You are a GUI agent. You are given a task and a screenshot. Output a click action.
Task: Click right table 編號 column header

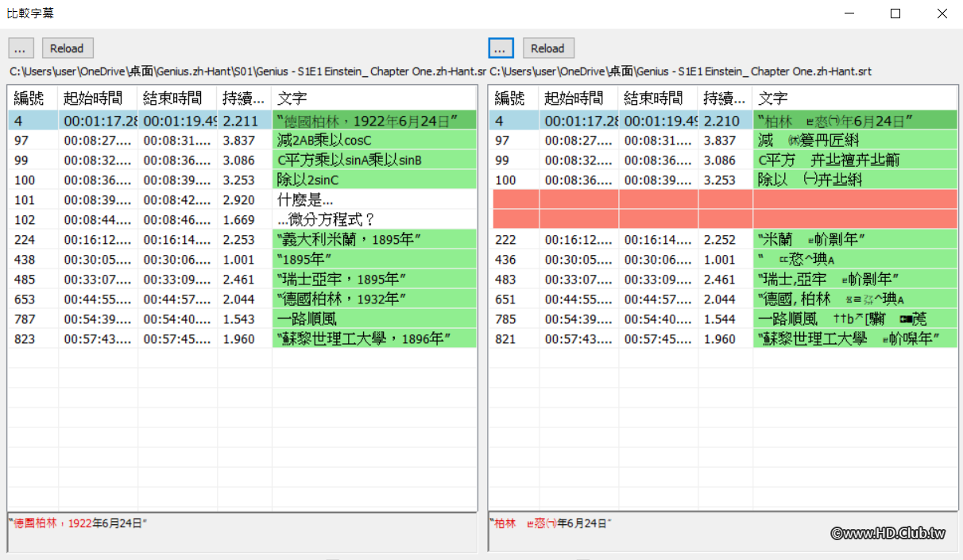514,98
